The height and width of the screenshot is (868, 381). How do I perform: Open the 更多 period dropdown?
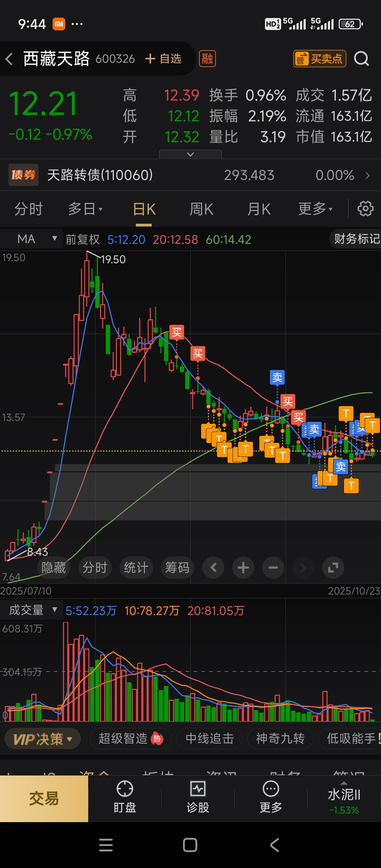pyautogui.click(x=315, y=209)
